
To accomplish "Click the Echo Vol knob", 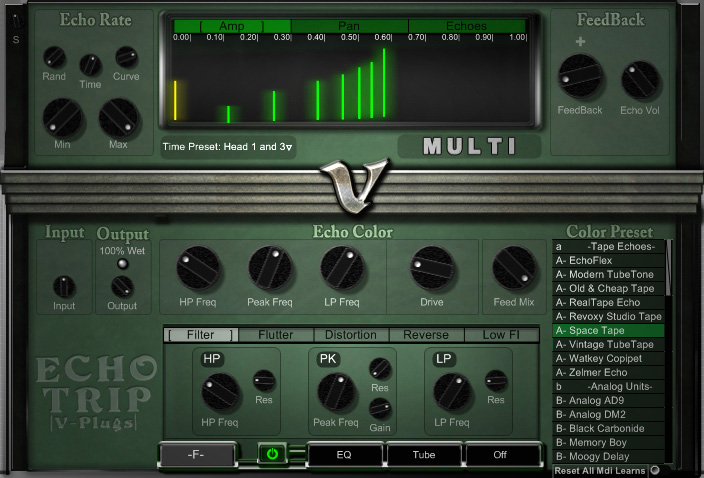I will coord(640,80).
